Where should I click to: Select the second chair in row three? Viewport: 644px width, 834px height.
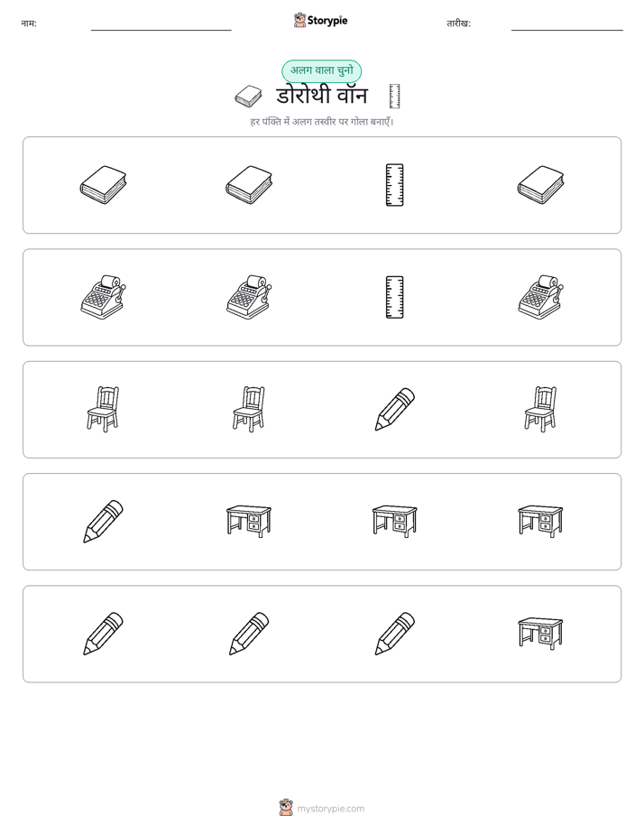tap(249, 410)
